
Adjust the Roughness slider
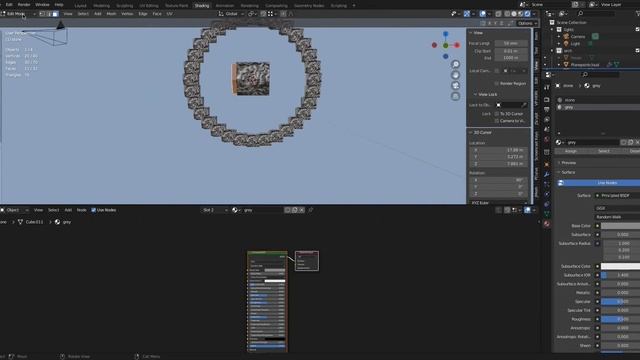pos(620,319)
